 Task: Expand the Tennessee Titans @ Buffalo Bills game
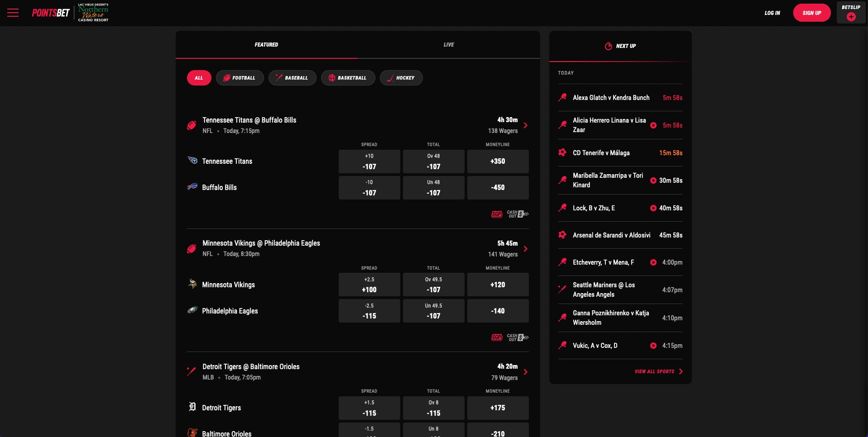pos(526,125)
